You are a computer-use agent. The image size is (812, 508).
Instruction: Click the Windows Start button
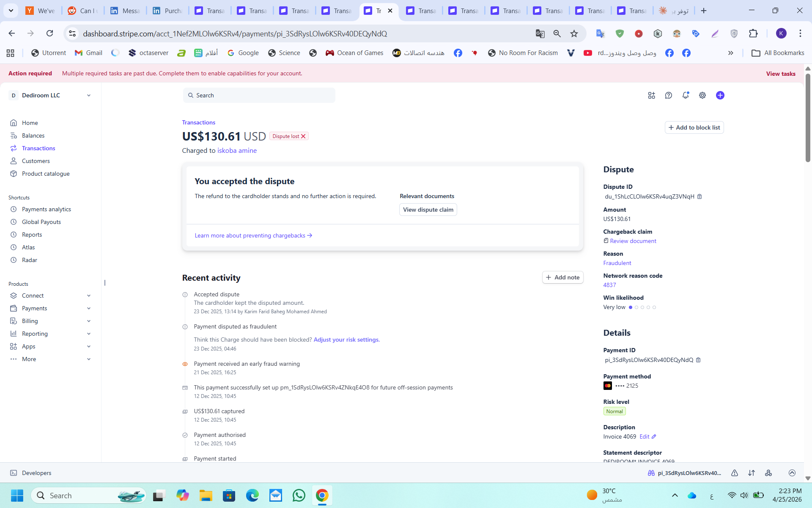tap(17, 495)
